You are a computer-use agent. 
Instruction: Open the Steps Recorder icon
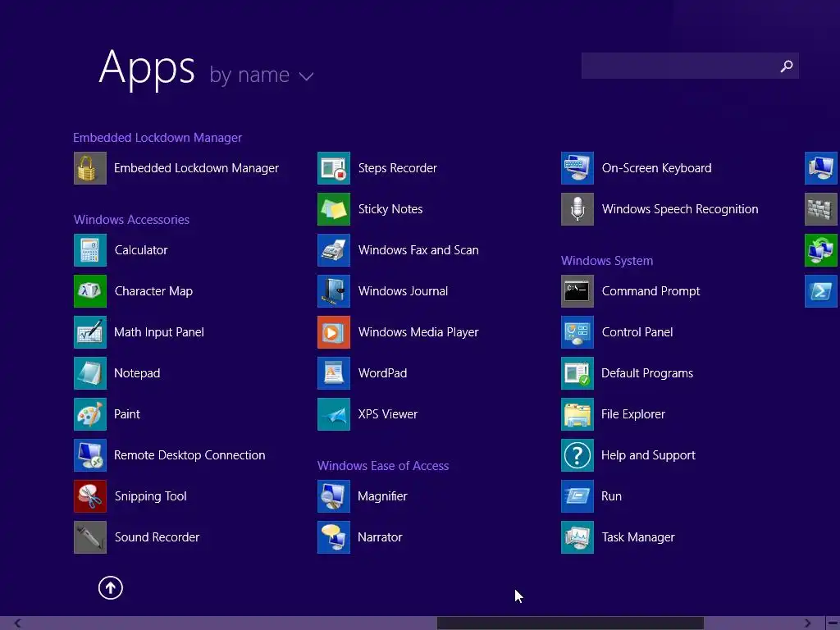click(334, 168)
